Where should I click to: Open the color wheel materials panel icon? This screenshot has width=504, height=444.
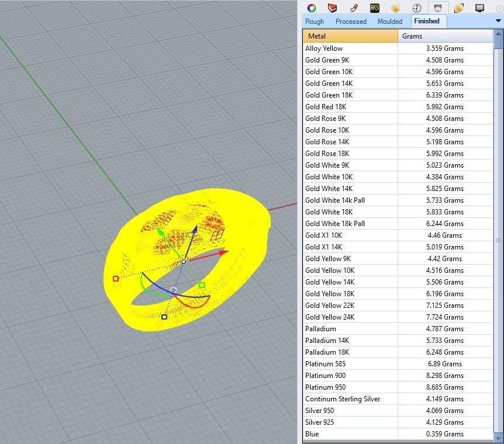312,8
